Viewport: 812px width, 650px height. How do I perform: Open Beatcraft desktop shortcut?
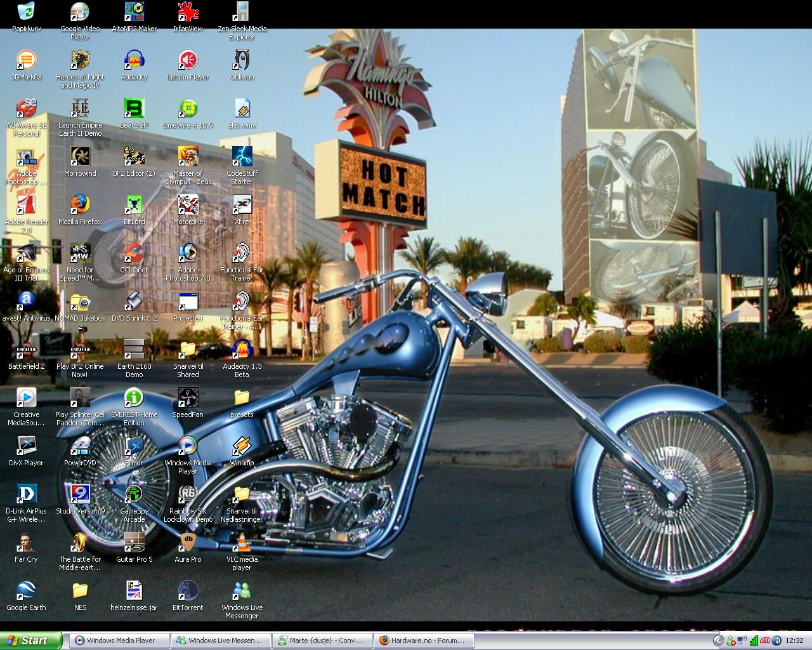click(134, 113)
